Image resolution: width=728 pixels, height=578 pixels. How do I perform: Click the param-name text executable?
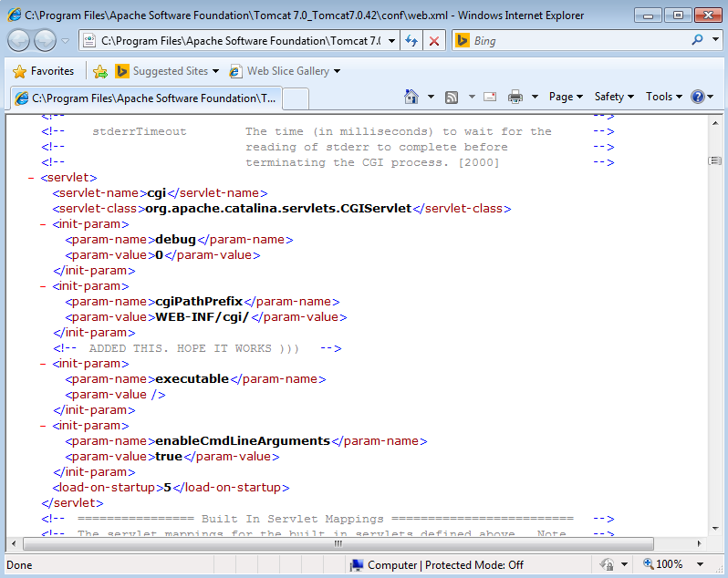click(x=192, y=379)
